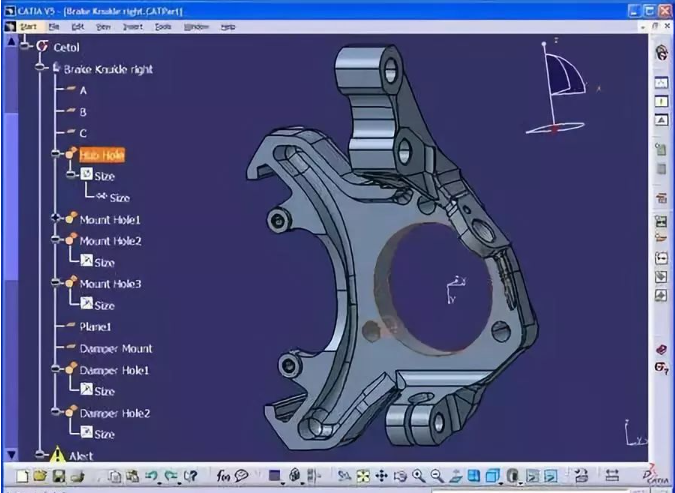Open the Edit menu
Screen dimensions: 675x493
[78, 27]
